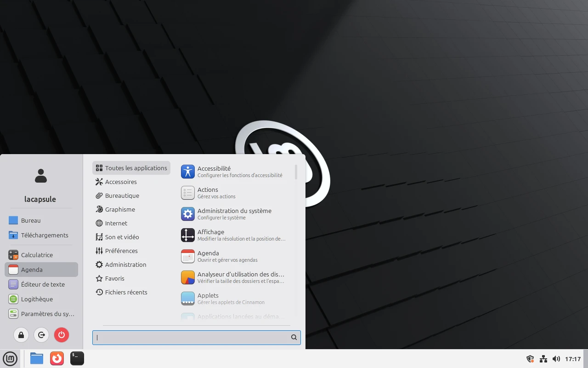The image size is (588, 368).
Task: Open the Bureau folder shortcut
Action: click(41, 220)
